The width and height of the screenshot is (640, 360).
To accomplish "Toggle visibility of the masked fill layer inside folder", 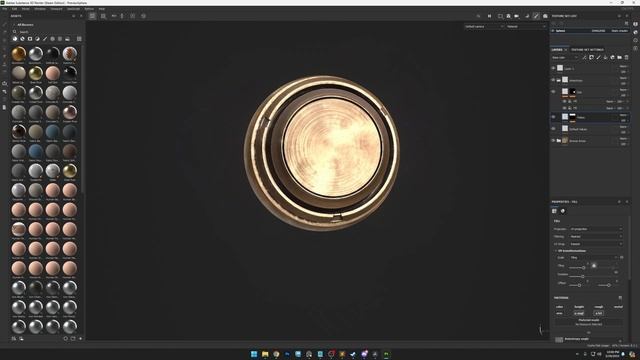I will click(x=553, y=92).
